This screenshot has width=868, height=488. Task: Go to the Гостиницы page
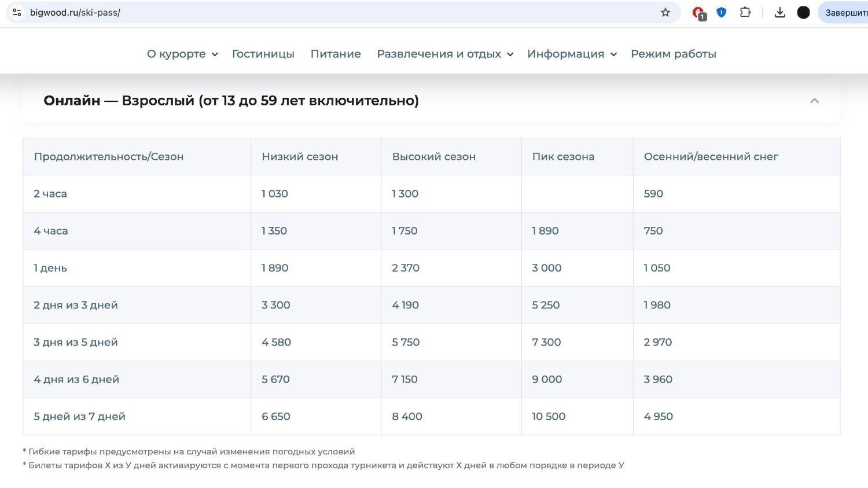[263, 54]
